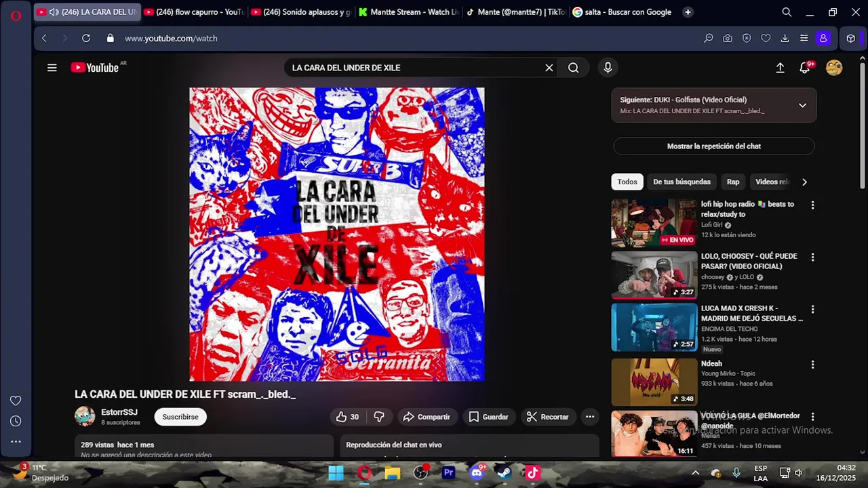868x488 pixels.
Task: Open the EstorrSSJ channel name link
Action: (x=119, y=412)
